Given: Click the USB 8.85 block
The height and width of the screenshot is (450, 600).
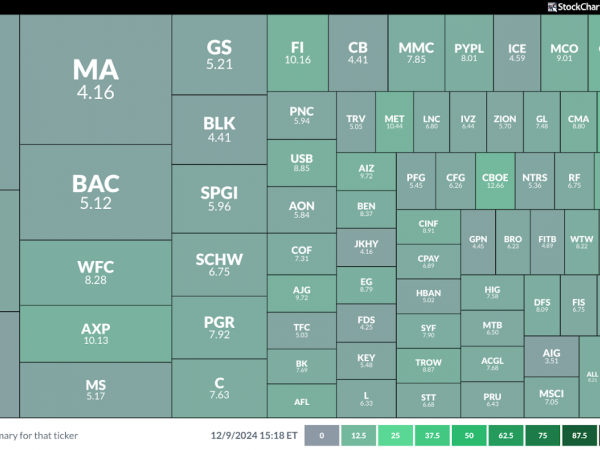Looking at the screenshot, I should 302,163.
